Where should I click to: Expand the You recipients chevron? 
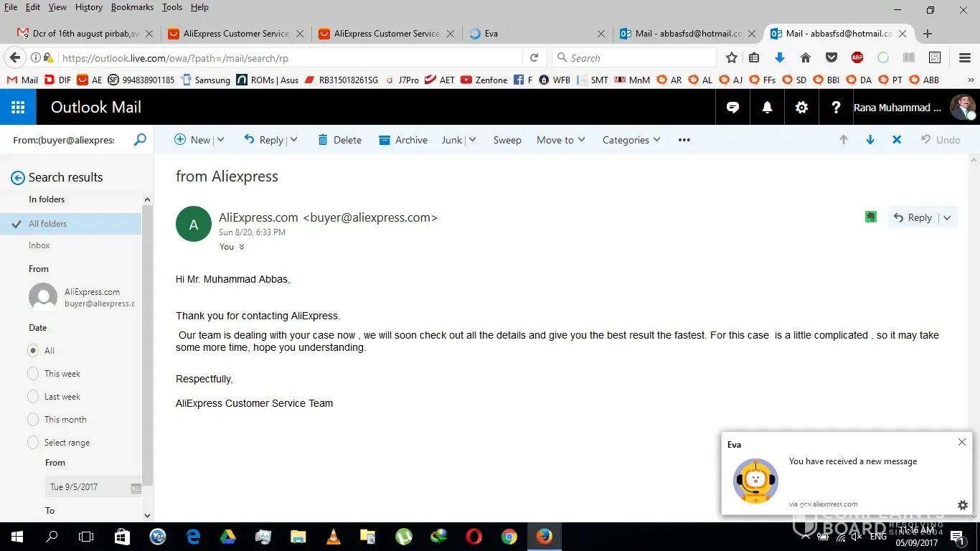point(242,247)
